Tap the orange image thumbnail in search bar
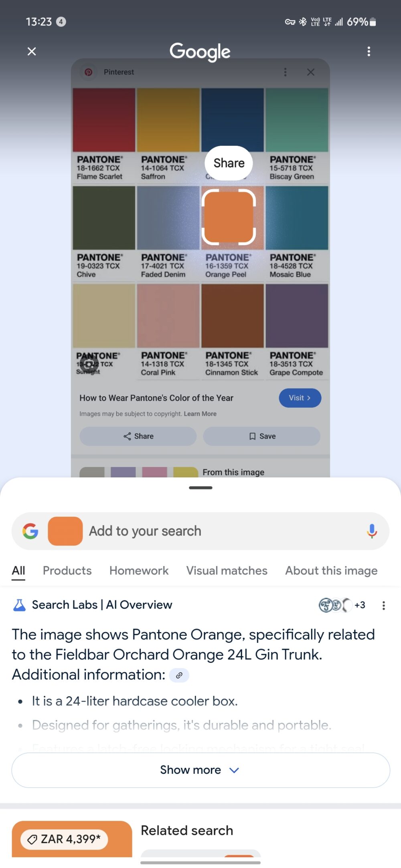The width and height of the screenshot is (401, 868). pos(65,531)
